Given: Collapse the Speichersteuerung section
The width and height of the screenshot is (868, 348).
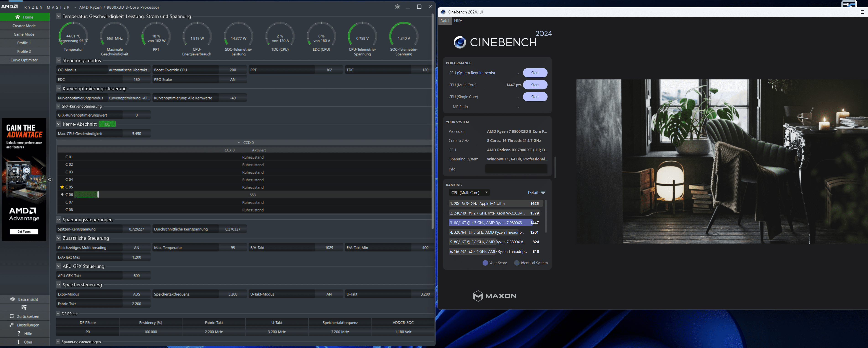Looking at the screenshot, I should (59, 285).
